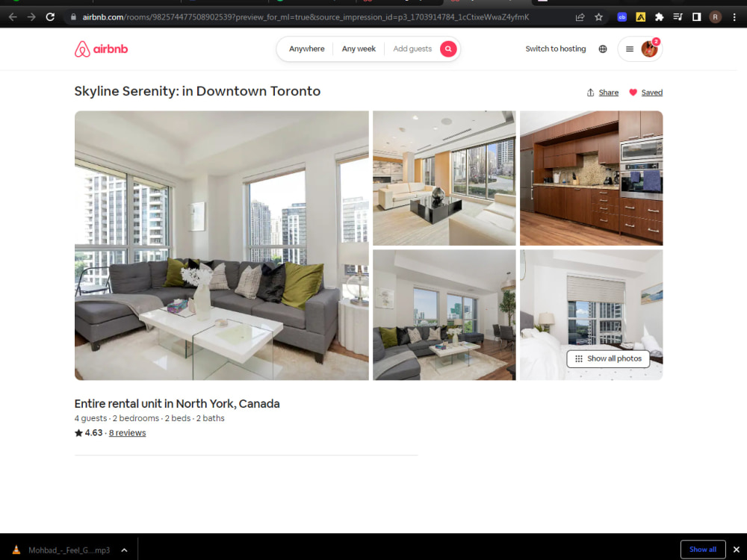Toggle the red Saved heart
The height and width of the screenshot is (560, 747).
pos(633,93)
